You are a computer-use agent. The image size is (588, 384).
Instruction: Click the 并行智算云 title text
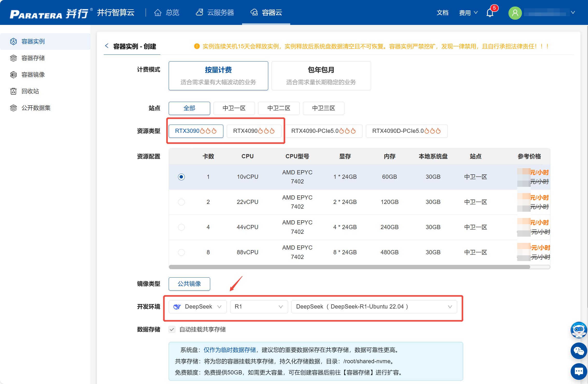click(116, 12)
